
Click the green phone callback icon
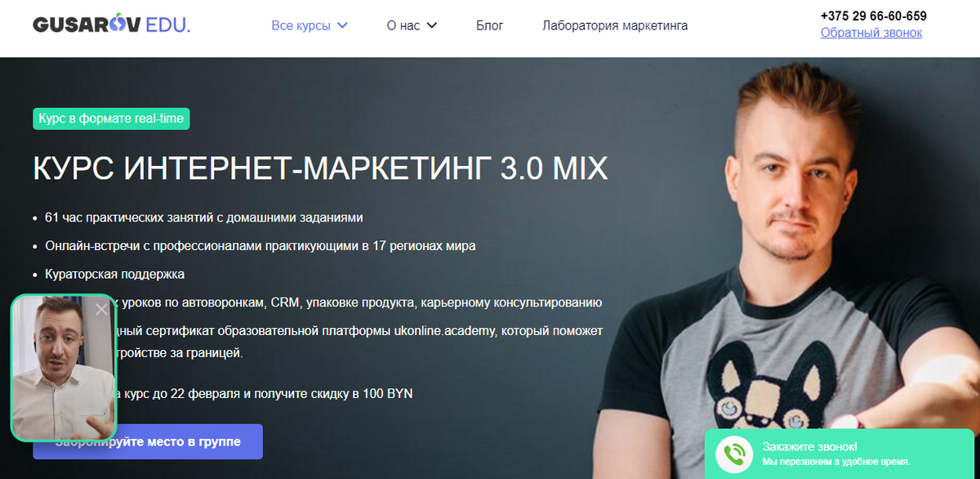[733, 454]
